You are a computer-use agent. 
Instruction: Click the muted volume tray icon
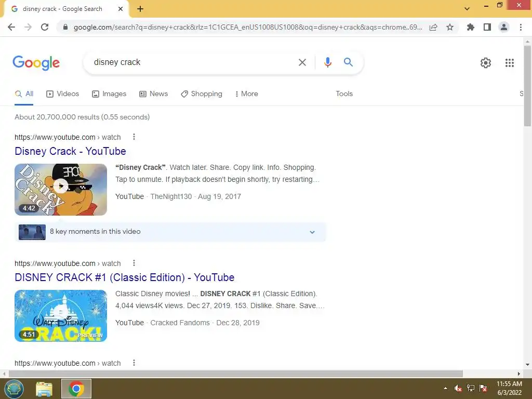coord(458,389)
